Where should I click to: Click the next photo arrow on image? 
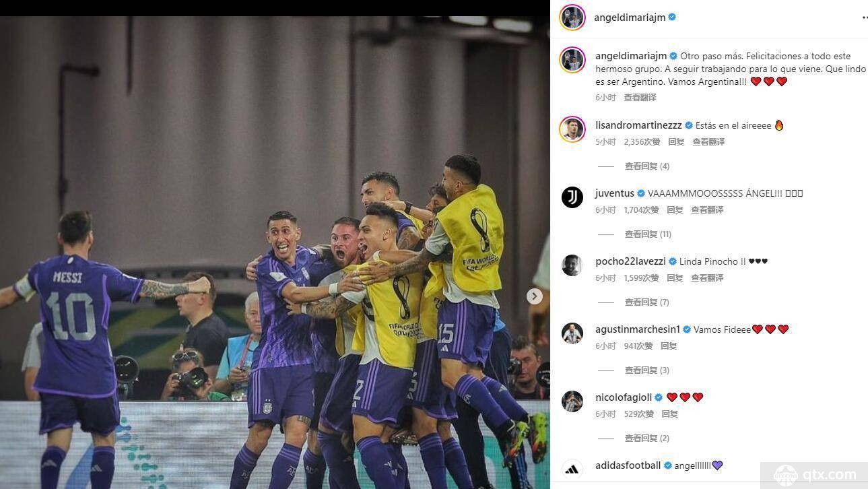535,296
